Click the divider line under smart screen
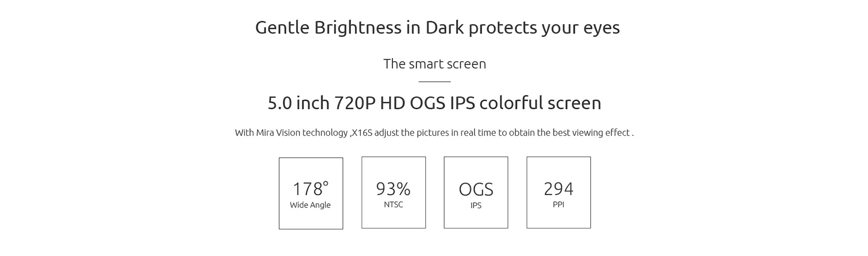 (434, 82)
